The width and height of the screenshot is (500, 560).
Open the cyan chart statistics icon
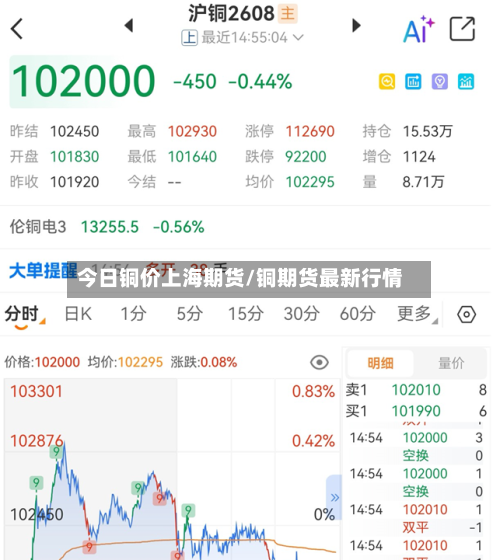[x=466, y=82]
